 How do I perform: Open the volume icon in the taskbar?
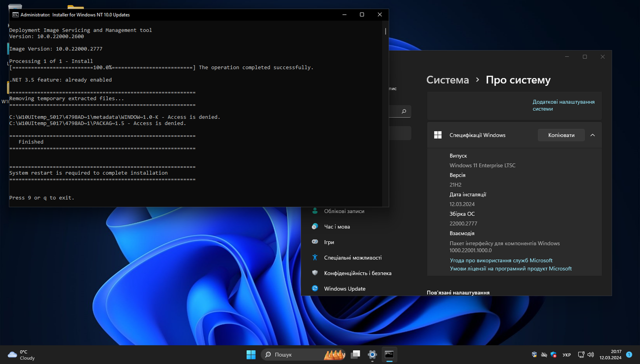click(591, 354)
